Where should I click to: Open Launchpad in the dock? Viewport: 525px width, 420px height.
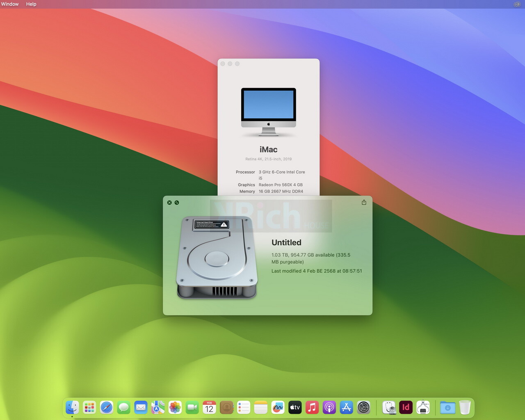point(89,407)
